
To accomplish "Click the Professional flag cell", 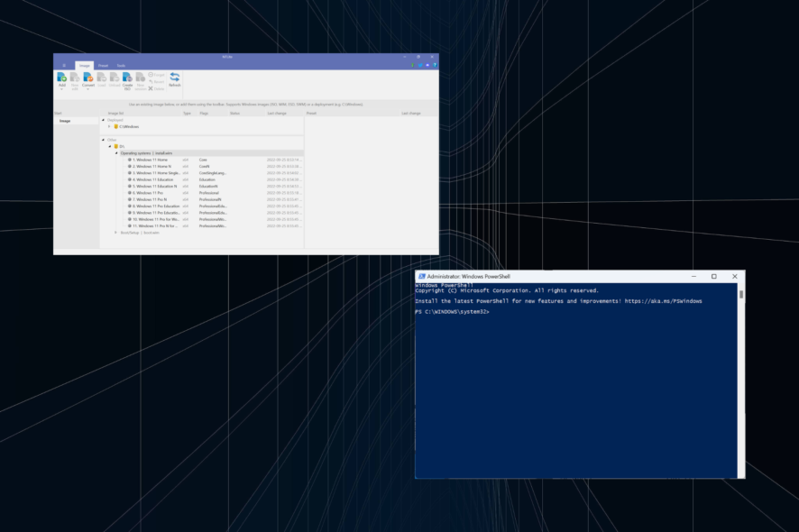I will click(x=209, y=193).
